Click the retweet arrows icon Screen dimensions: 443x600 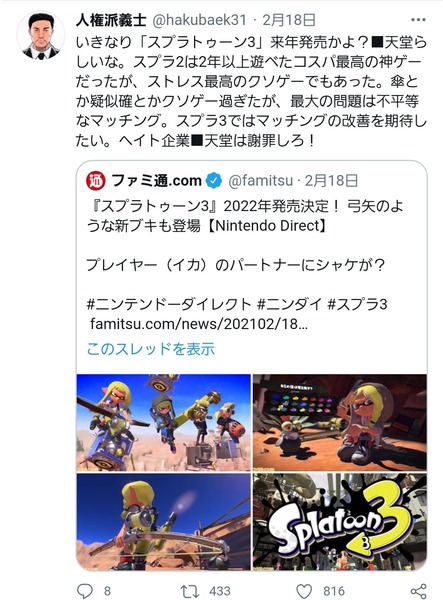click(x=190, y=591)
